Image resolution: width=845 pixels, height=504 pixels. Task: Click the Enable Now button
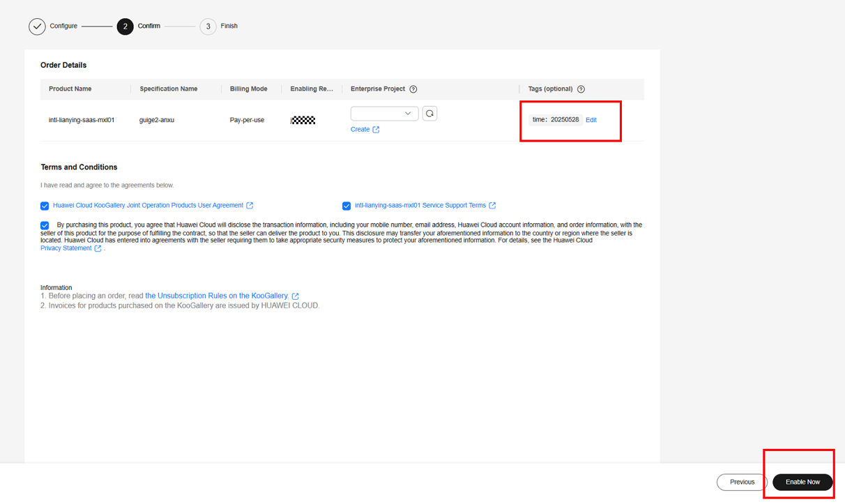802,482
